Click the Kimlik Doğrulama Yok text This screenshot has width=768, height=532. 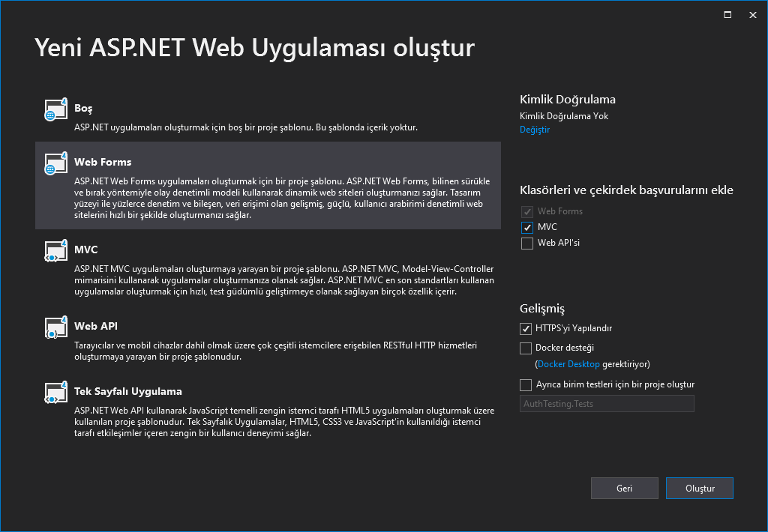click(564, 116)
